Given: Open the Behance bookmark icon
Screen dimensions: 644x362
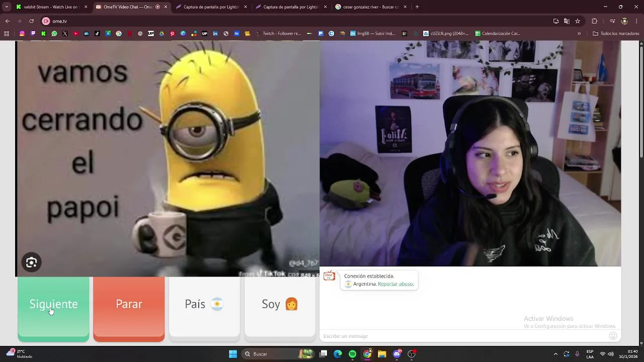Looking at the screenshot, I should [236, 34].
